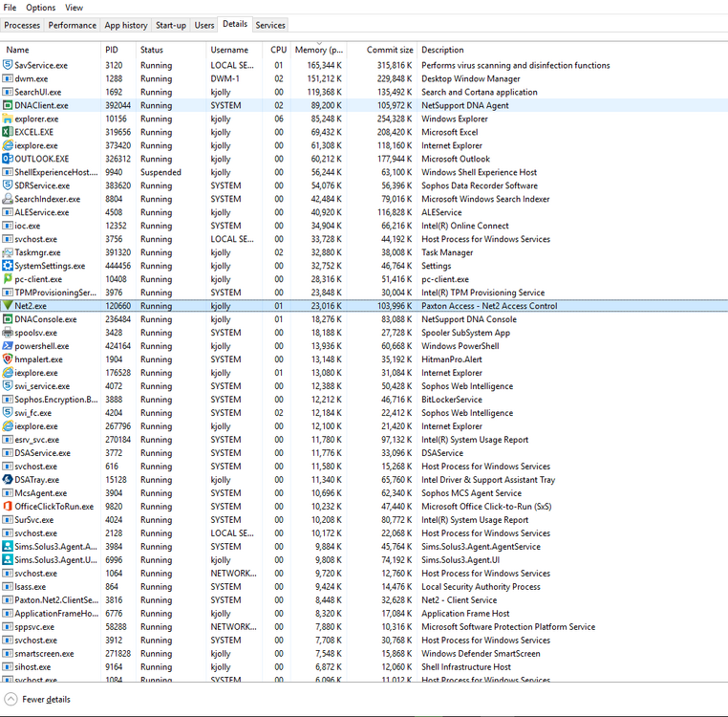
Task: Select the esrv_svc.exe process name
Action: 37,440
